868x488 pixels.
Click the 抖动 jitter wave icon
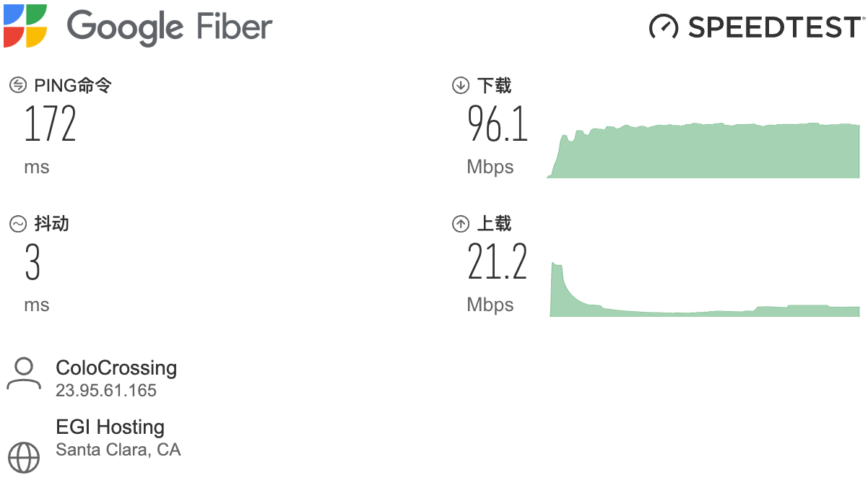point(18,224)
